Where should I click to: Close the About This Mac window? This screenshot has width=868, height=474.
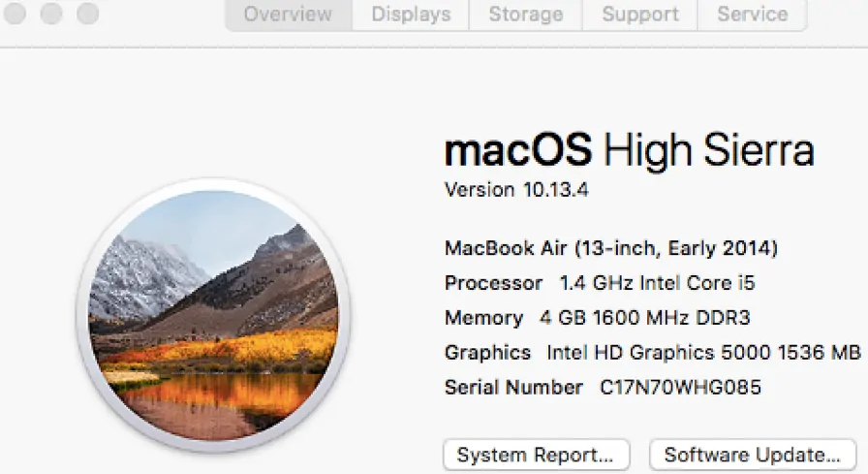pyautogui.click(x=15, y=14)
